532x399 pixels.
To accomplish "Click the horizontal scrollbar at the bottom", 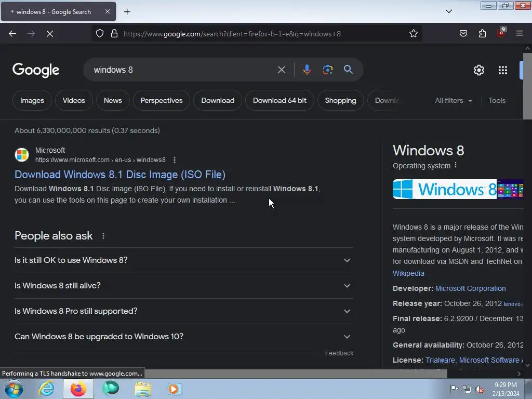I will click(296, 374).
